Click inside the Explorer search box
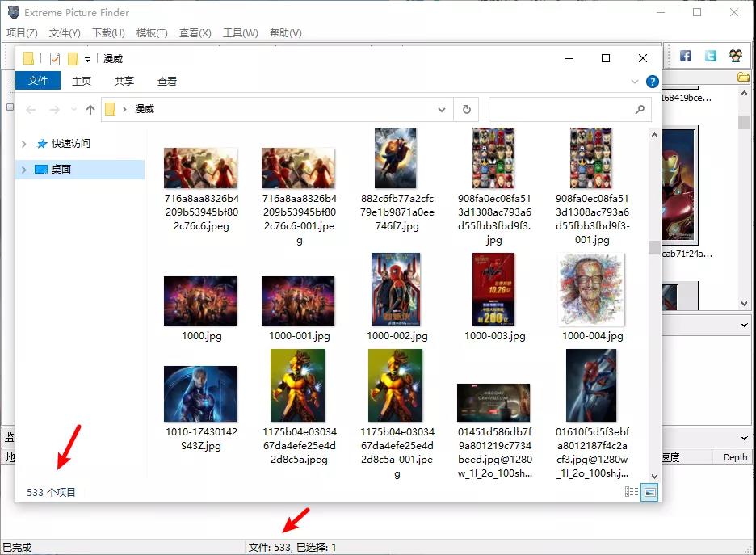The image size is (756, 555). pyautogui.click(x=570, y=109)
